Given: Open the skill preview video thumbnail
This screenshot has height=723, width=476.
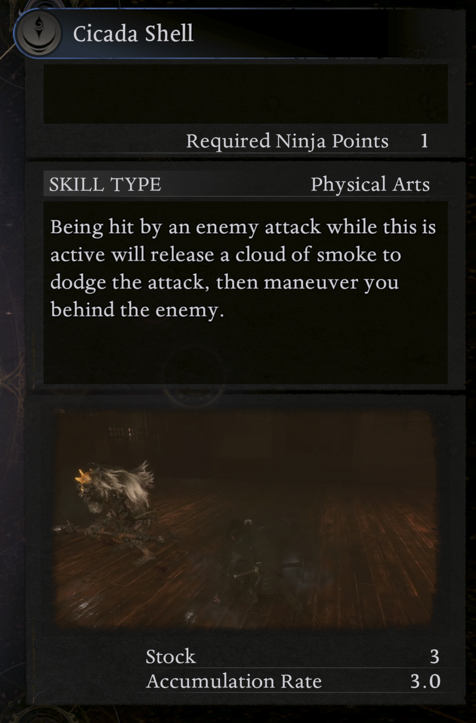Looking at the screenshot, I should click(245, 519).
